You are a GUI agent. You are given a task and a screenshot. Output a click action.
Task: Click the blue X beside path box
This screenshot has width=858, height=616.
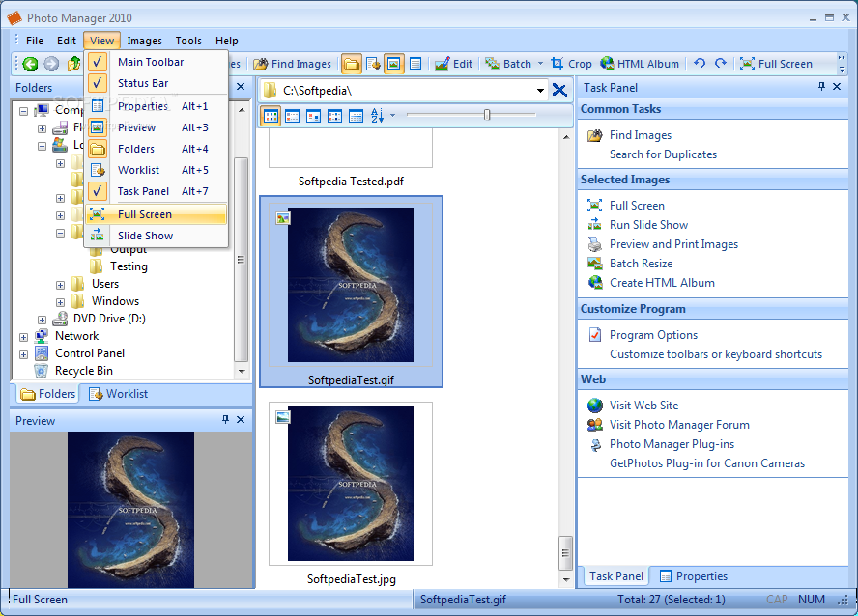559,90
